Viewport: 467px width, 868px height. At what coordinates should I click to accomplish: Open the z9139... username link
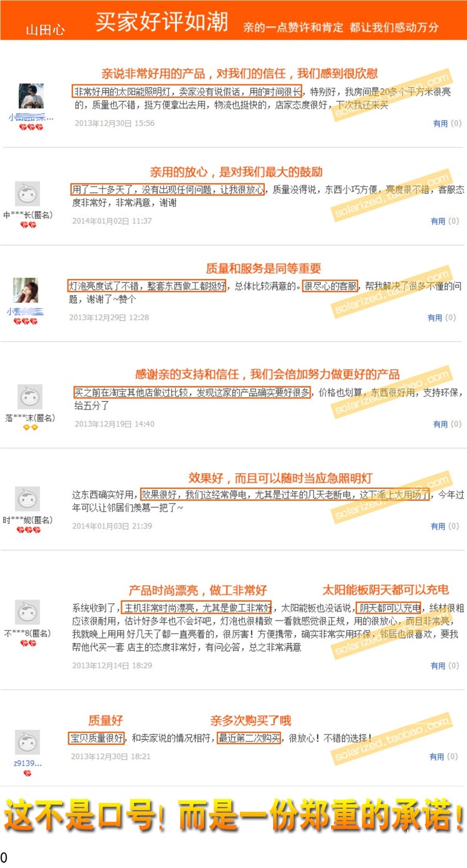pos(27,763)
